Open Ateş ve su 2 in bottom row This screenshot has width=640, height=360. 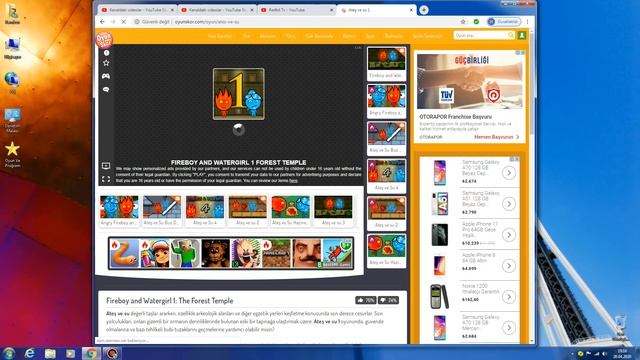[x=247, y=211]
